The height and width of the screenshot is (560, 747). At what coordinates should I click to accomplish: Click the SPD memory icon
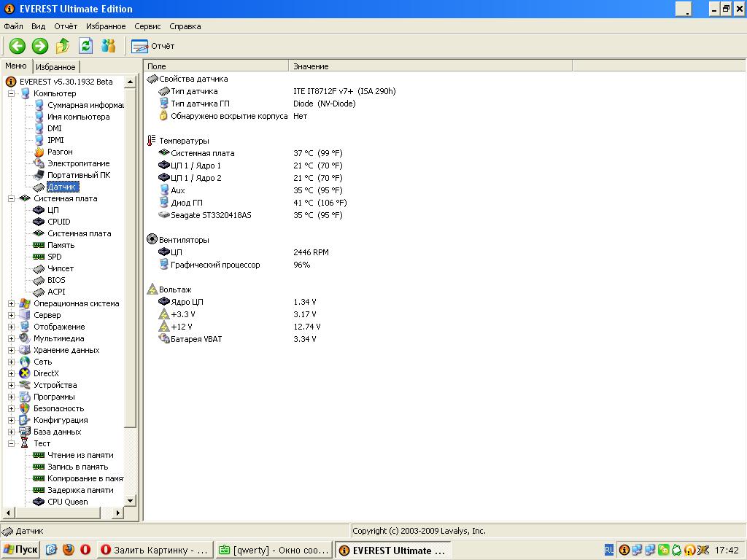(x=39, y=257)
